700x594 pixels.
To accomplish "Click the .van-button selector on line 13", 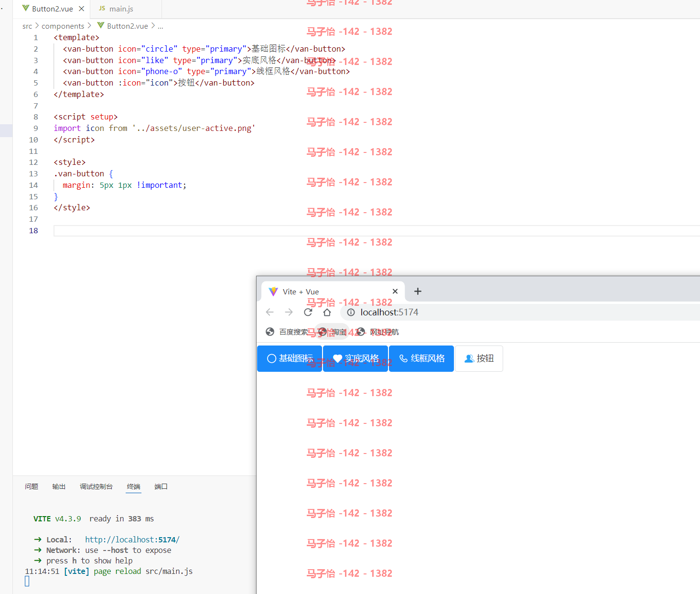I will coord(79,173).
